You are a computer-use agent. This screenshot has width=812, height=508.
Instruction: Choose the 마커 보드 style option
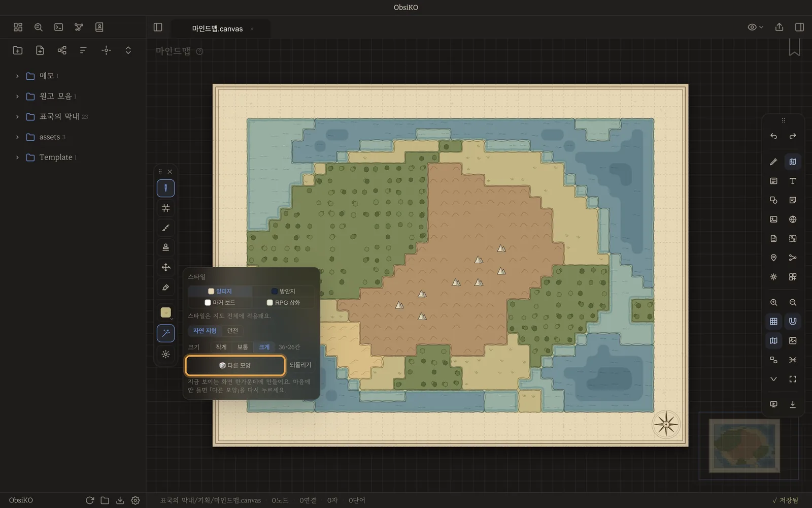[220, 302]
